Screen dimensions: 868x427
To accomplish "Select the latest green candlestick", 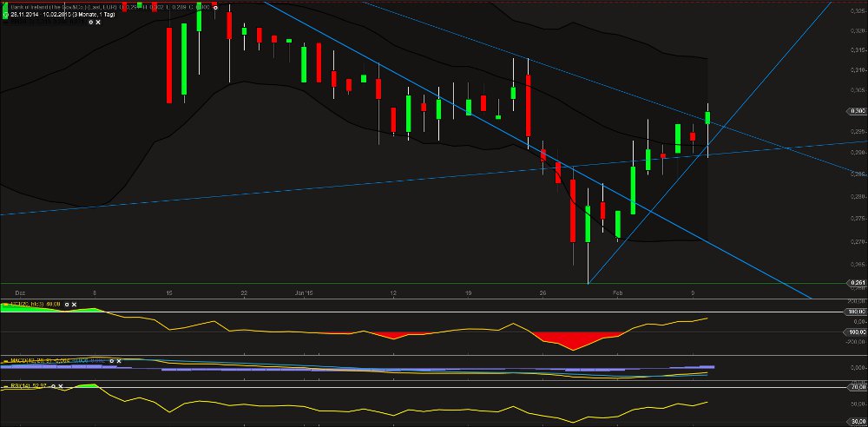I will coord(708,117).
